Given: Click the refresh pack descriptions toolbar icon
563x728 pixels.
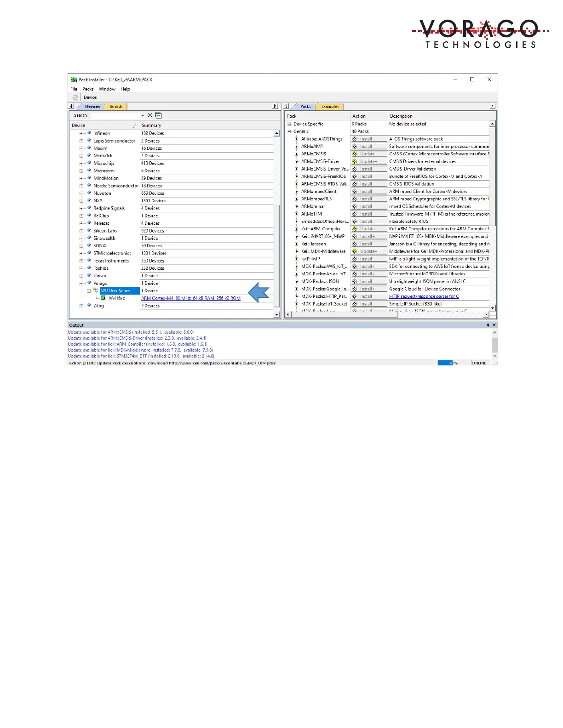Looking at the screenshot, I should point(75,97).
